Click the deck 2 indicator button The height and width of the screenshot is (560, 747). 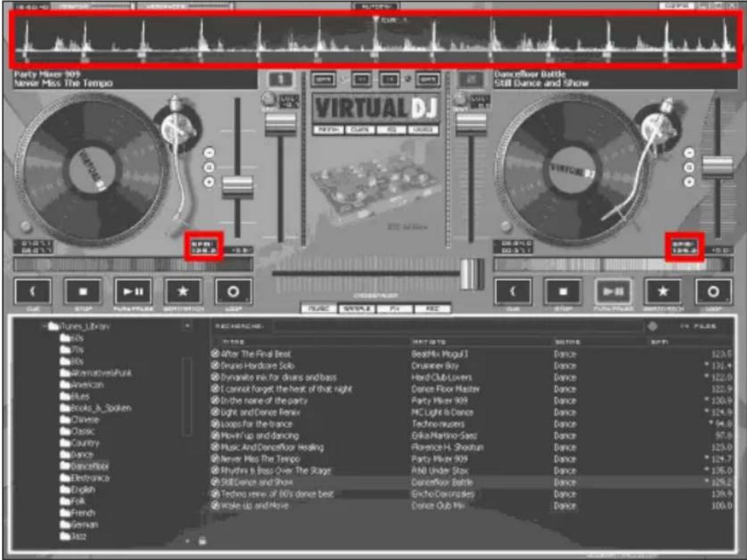click(471, 80)
